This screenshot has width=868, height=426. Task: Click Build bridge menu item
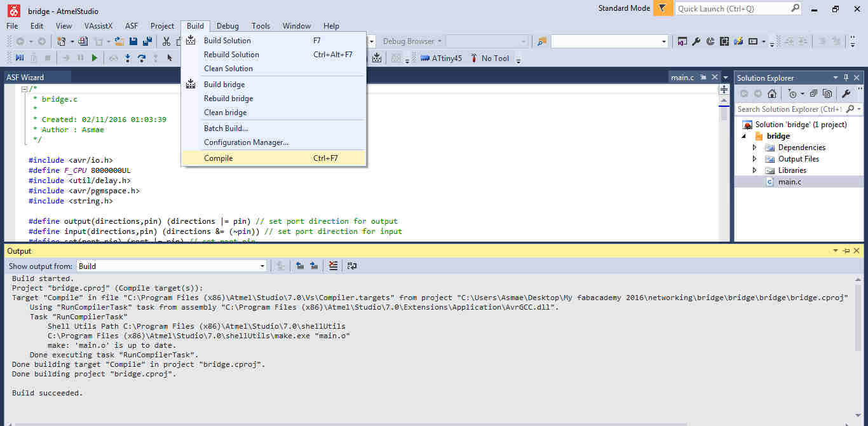click(x=273, y=85)
